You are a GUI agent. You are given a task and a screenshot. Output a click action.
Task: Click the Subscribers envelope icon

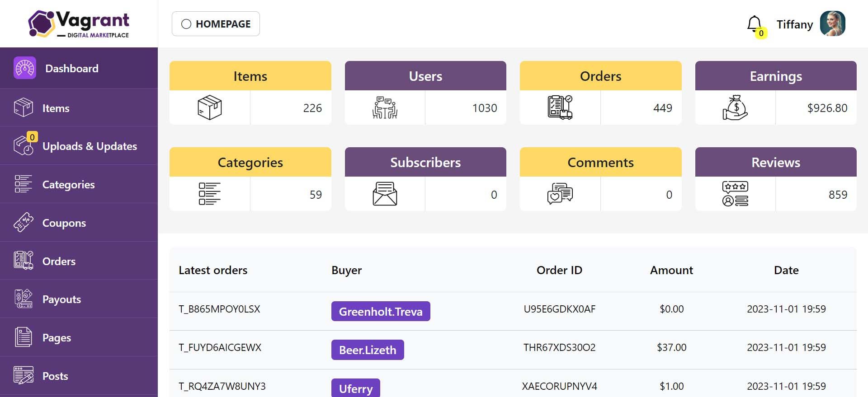[385, 194]
